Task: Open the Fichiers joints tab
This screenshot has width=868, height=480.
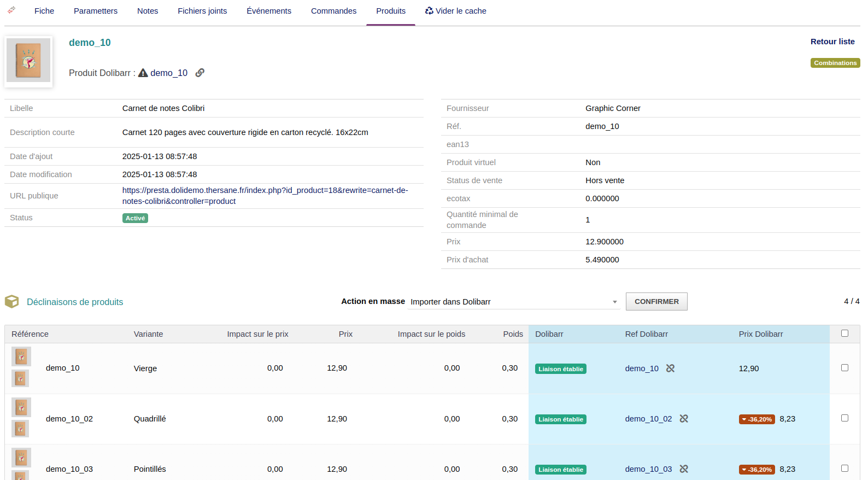Action: pos(202,11)
